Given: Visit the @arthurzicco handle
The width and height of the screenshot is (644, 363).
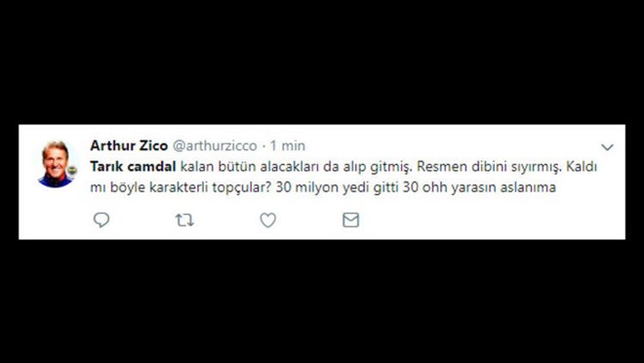Looking at the screenshot, I should [x=215, y=145].
